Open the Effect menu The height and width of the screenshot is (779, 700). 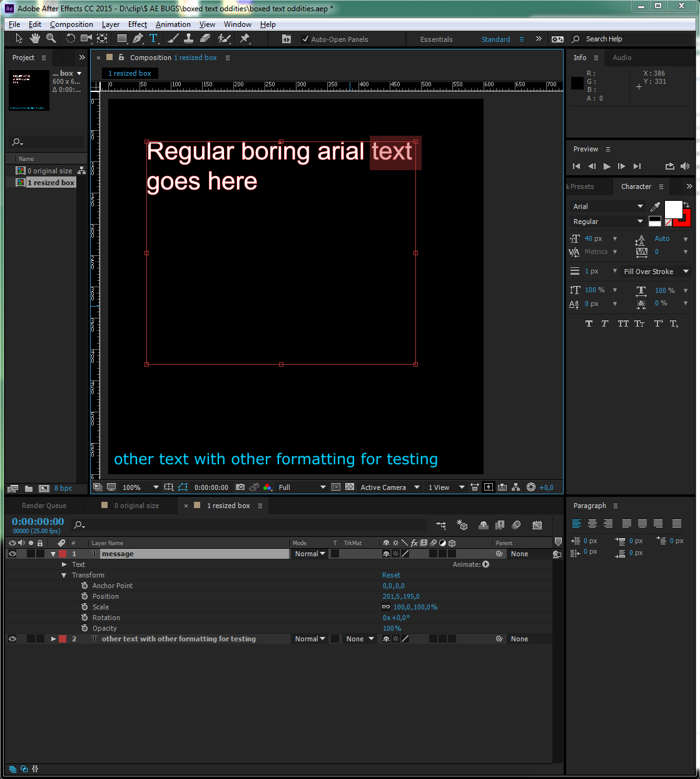click(x=138, y=24)
